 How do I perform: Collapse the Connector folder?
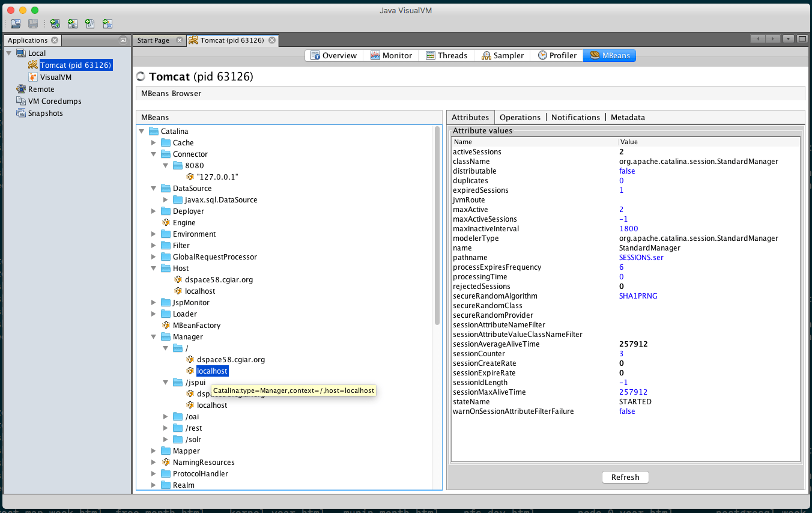click(x=154, y=154)
